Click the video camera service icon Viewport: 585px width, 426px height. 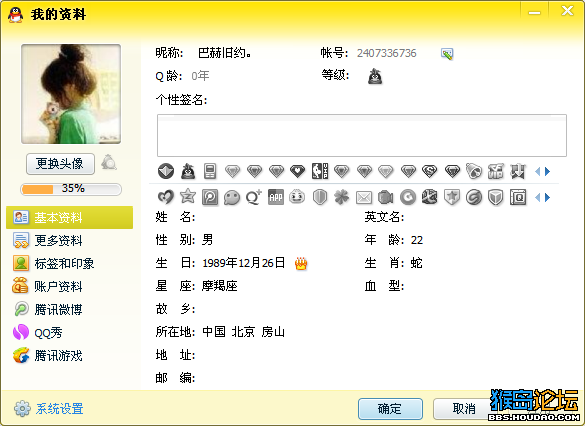pos(385,197)
